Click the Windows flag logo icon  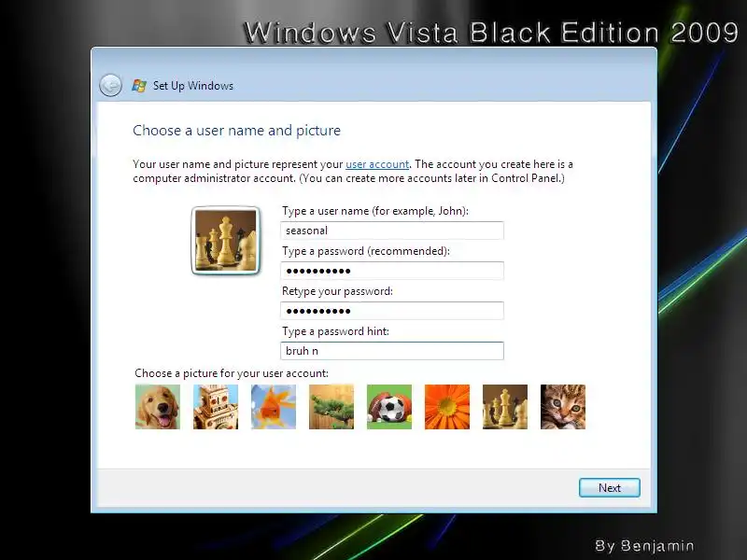coord(139,86)
